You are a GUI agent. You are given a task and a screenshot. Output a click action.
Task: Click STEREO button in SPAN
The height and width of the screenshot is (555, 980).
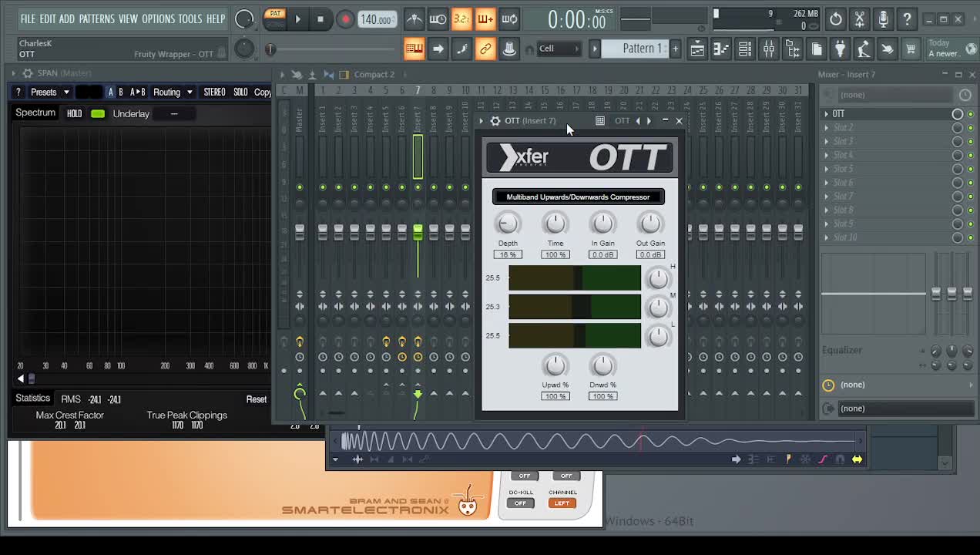pos(214,92)
